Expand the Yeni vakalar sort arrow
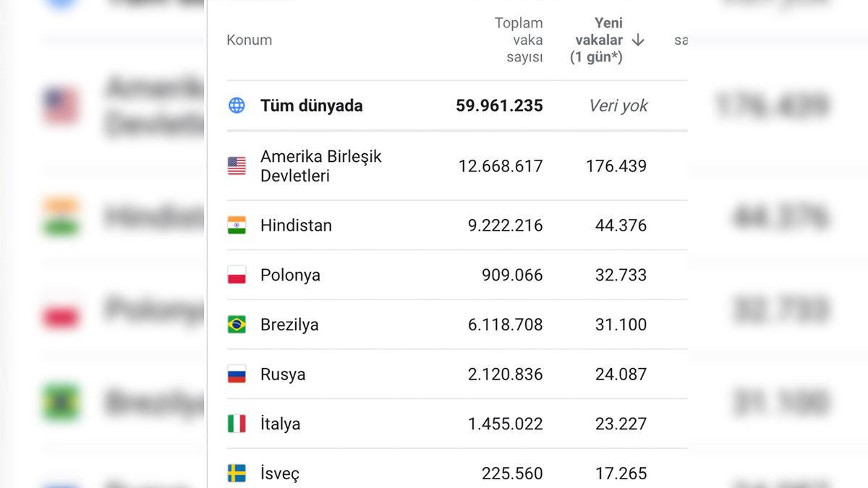Viewport: 868px width, 488px height. [x=637, y=41]
